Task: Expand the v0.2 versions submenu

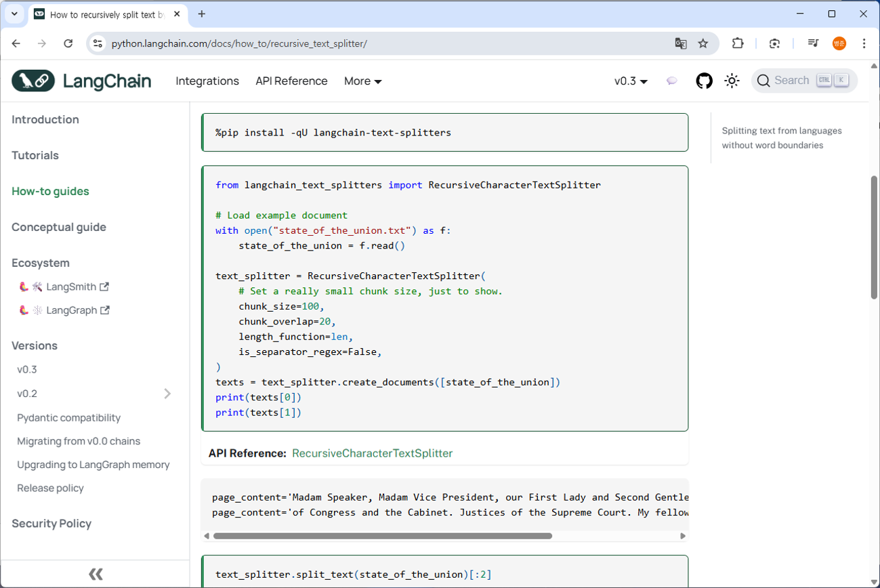Action: click(x=167, y=394)
